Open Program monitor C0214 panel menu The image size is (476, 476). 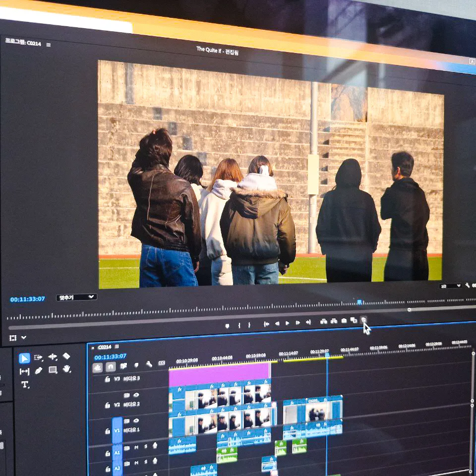48,45
